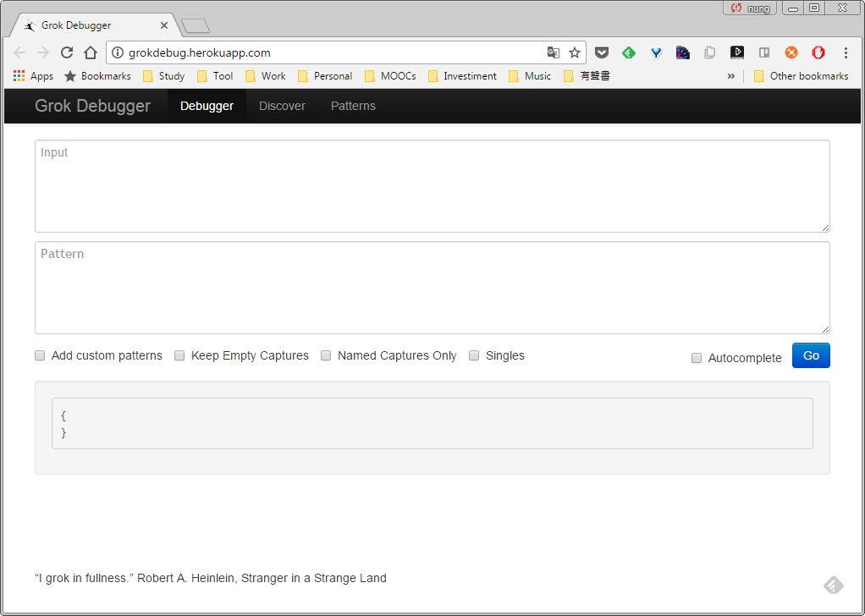Viewport: 865px width, 616px height.
Task: Tick the Singles checkbox
Action: (x=474, y=355)
